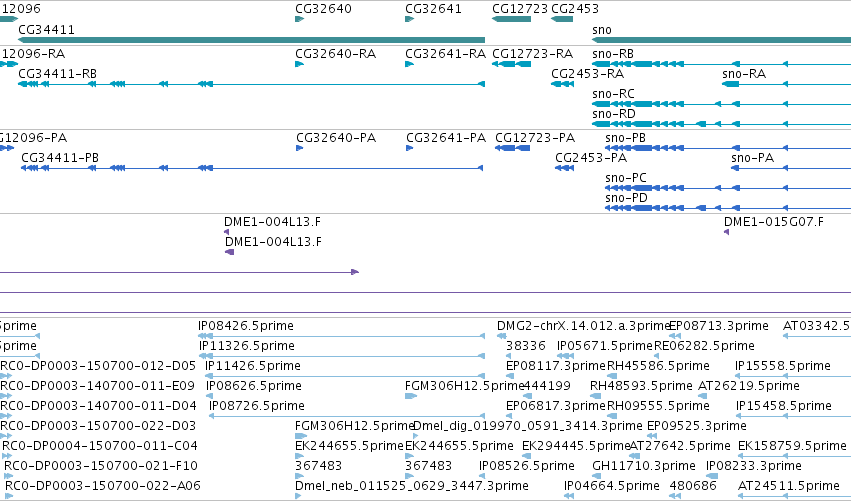Select the IP11426.5prime EST label
Screen dimensions: 851x501
click(x=253, y=366)
